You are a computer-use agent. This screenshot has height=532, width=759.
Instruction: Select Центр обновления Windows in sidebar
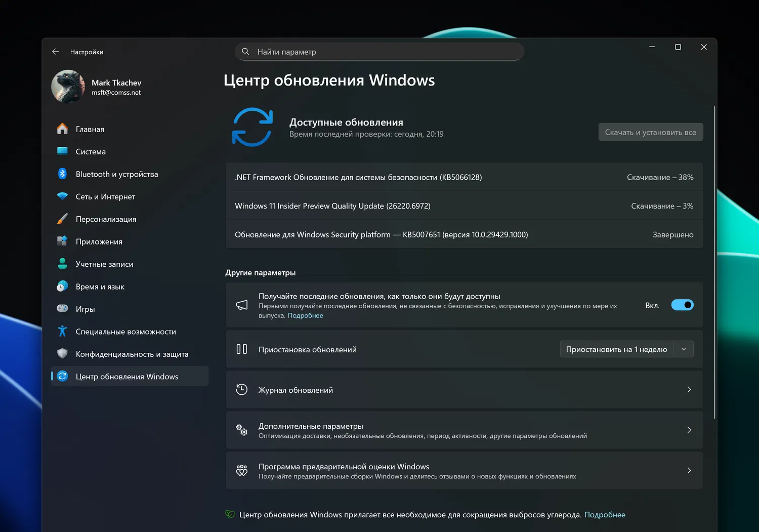[x=130, y=376]
